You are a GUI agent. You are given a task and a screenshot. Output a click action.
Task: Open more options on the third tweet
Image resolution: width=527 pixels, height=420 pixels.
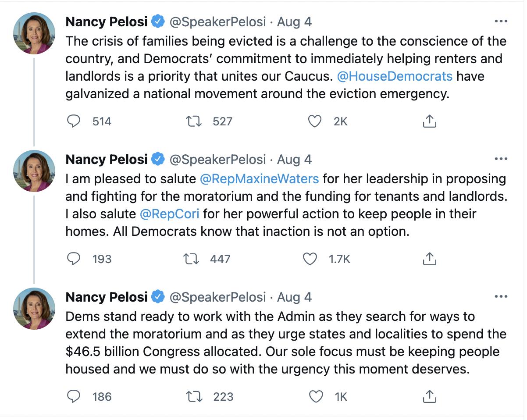[500, 297]
